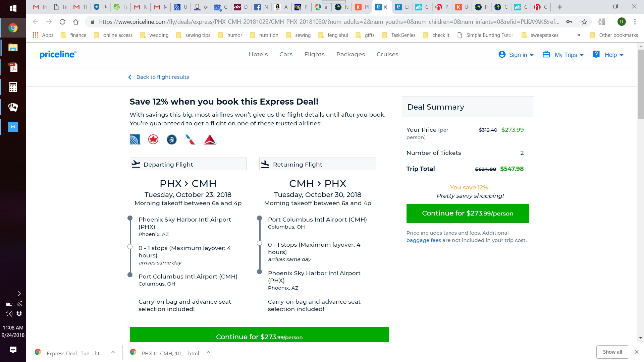Expand taskbar hidden icons chevron
Screen dimensions: 644x362
point(19,294)
